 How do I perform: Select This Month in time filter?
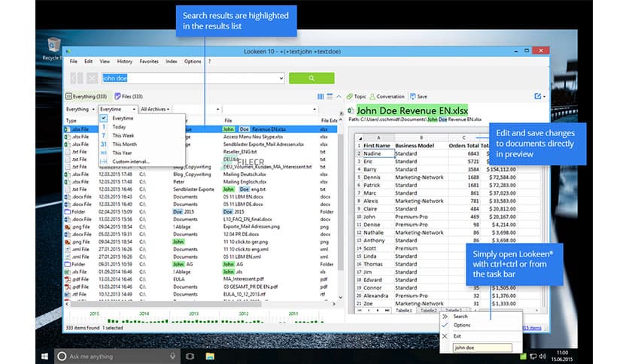124,144
